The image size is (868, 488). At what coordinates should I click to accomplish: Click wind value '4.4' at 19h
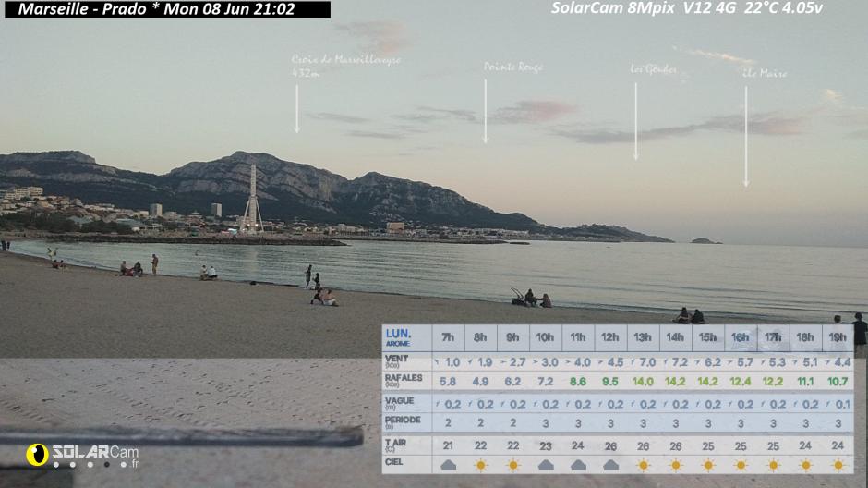click(842, 363)
